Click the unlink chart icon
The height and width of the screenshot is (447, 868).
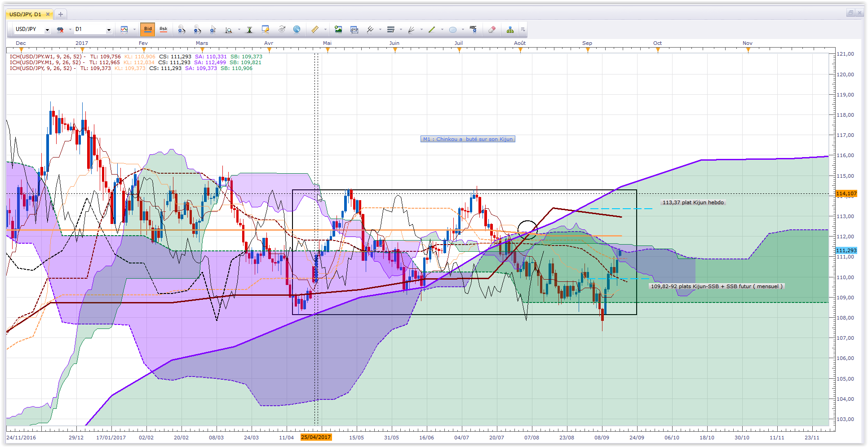point(60,30)
